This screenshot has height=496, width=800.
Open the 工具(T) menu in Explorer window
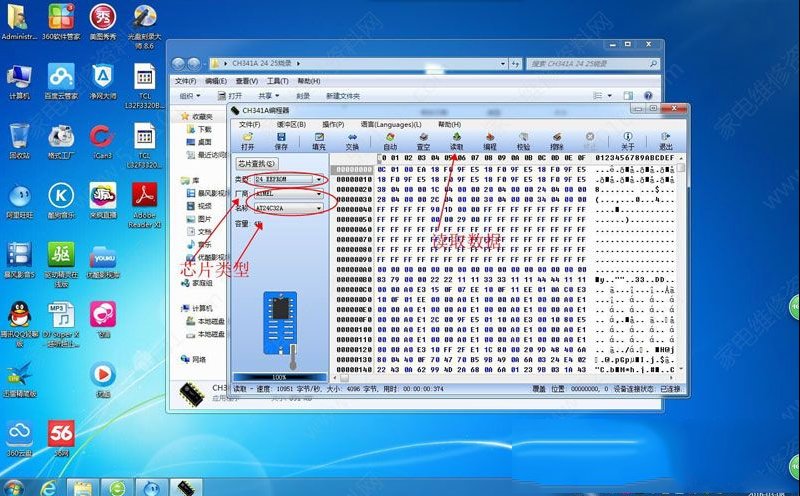pos(278,81)
